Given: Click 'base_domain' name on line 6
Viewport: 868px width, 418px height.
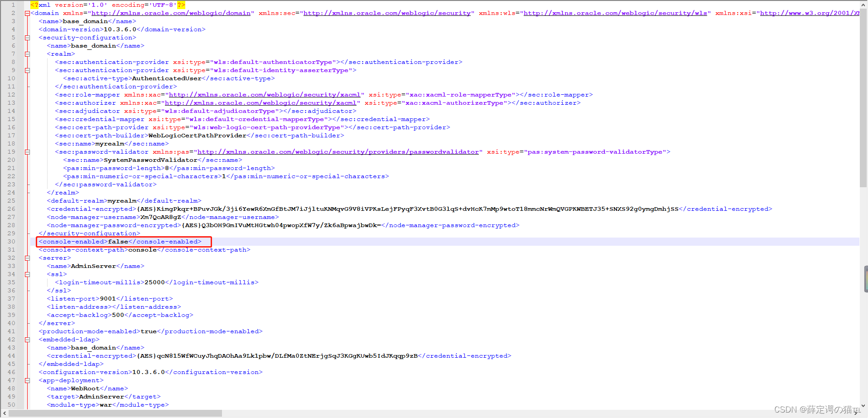Looking at the screenshot, I should tap(93, 46).
